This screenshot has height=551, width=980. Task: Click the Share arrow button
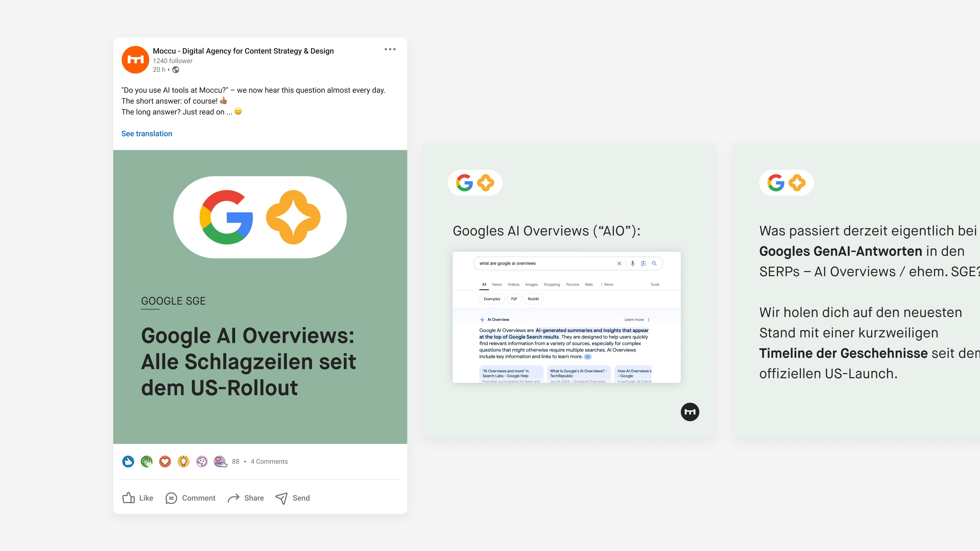pyautogui.click(x=246, y=498)
